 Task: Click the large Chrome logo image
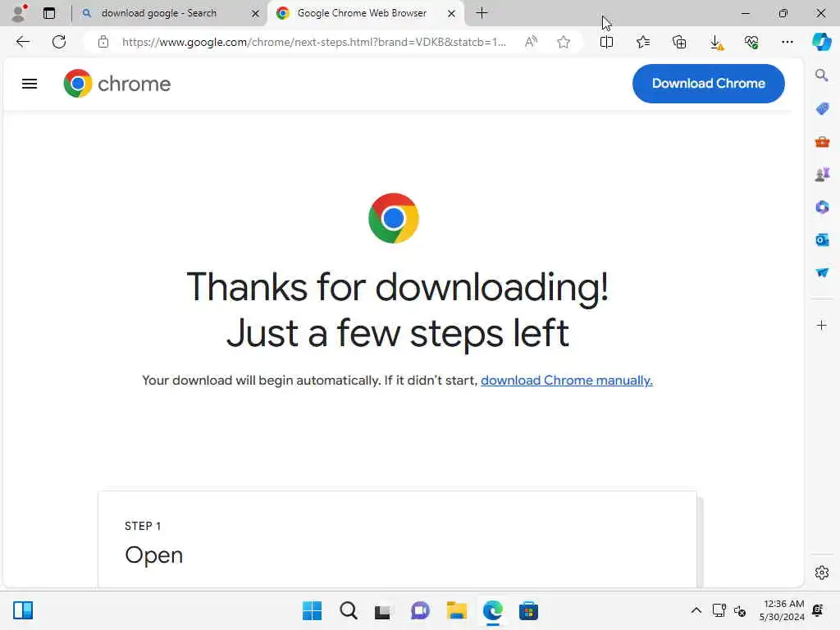coord(394,218)
